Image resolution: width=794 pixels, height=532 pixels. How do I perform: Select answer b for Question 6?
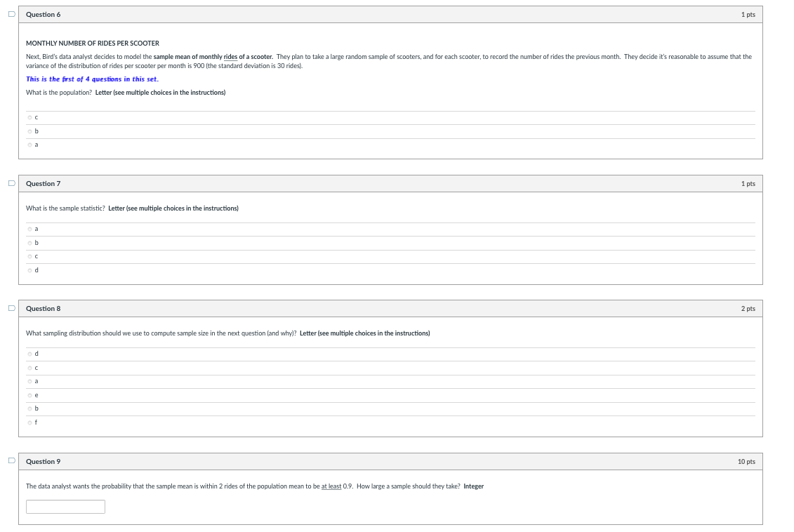point(30,131)
